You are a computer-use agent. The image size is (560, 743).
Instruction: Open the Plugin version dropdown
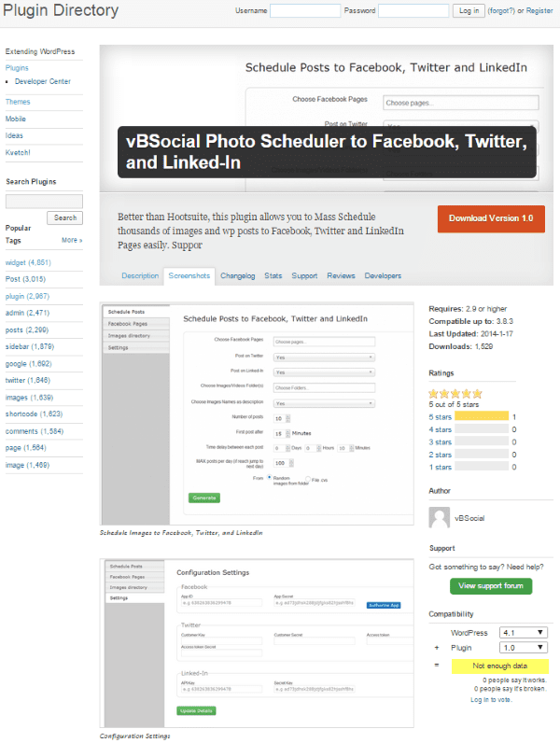click(523, 647)
